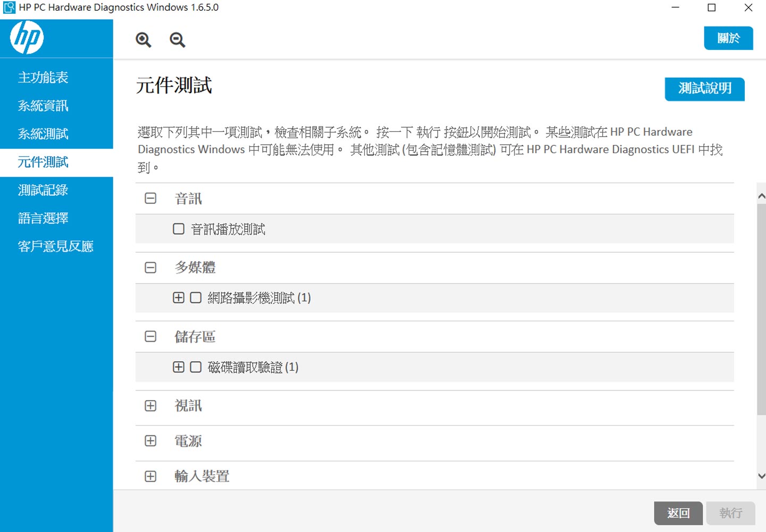The height and width of the screenshot is (532, 766).
Task: Expand the 視訊 test category
Action: [x=151, y=406]
